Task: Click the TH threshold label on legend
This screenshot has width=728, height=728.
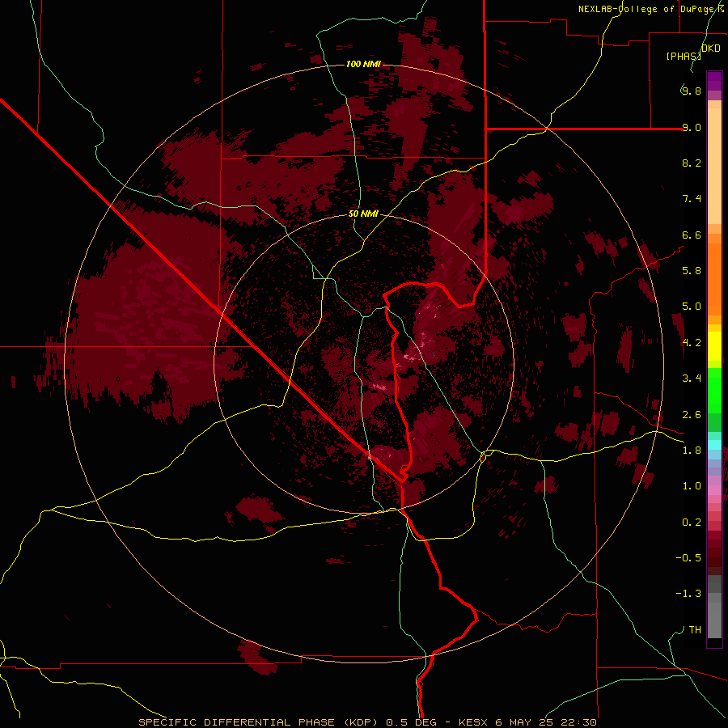Action: [695, 630]
